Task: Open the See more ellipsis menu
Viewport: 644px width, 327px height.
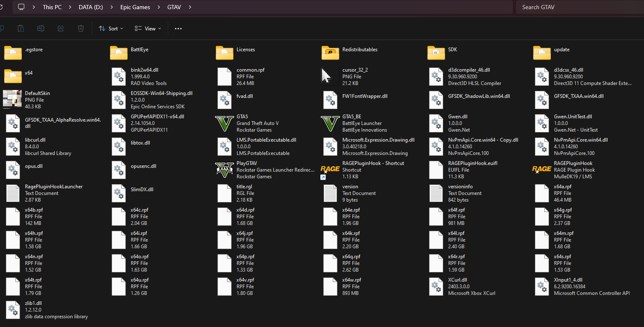Action: coord(178,28)
